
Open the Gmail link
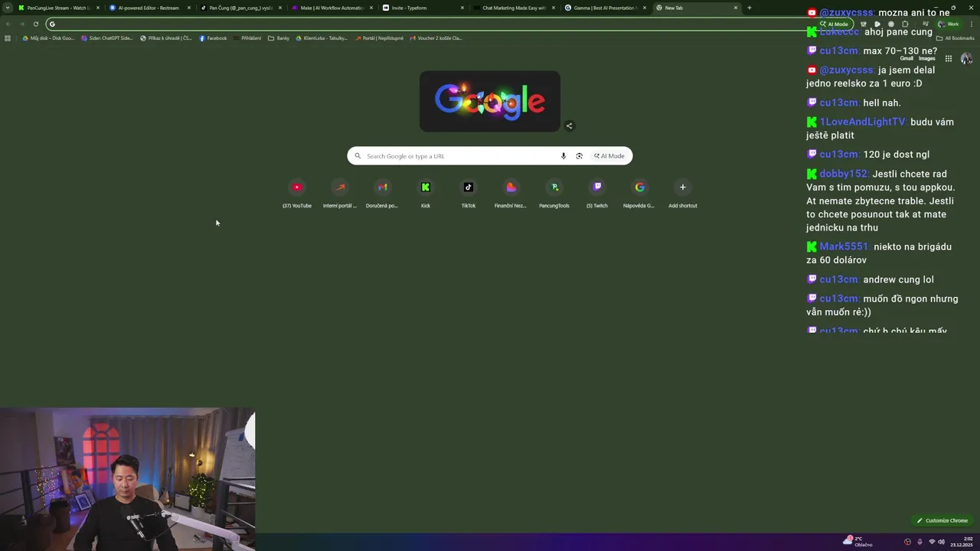click(906, 58)
